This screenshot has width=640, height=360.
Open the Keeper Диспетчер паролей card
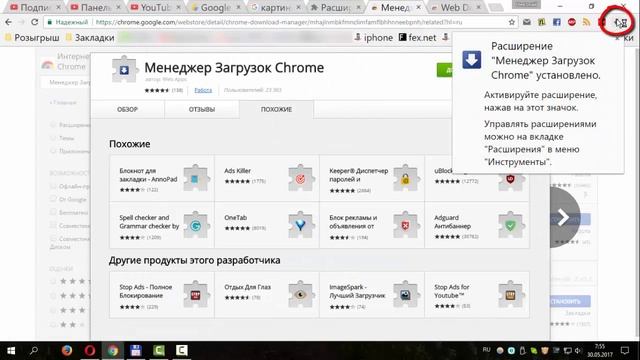click(x=372, y=178)
